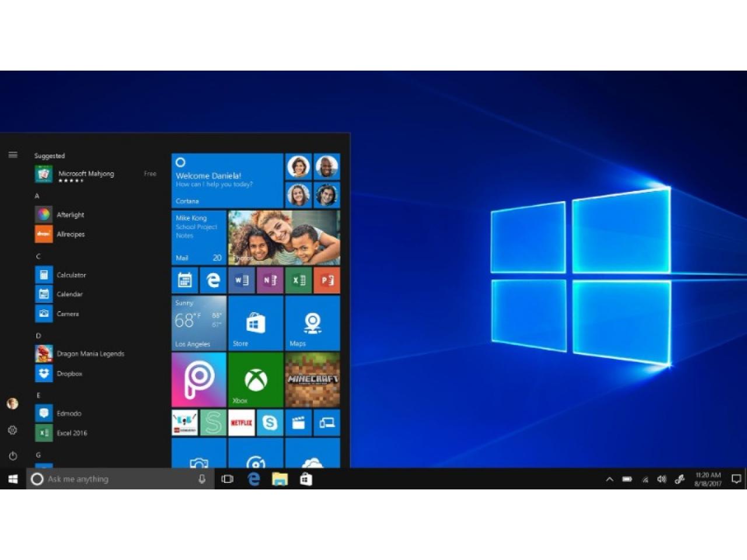
Task: Open the PowerPoint tile
Action: (x=327, y=280)
